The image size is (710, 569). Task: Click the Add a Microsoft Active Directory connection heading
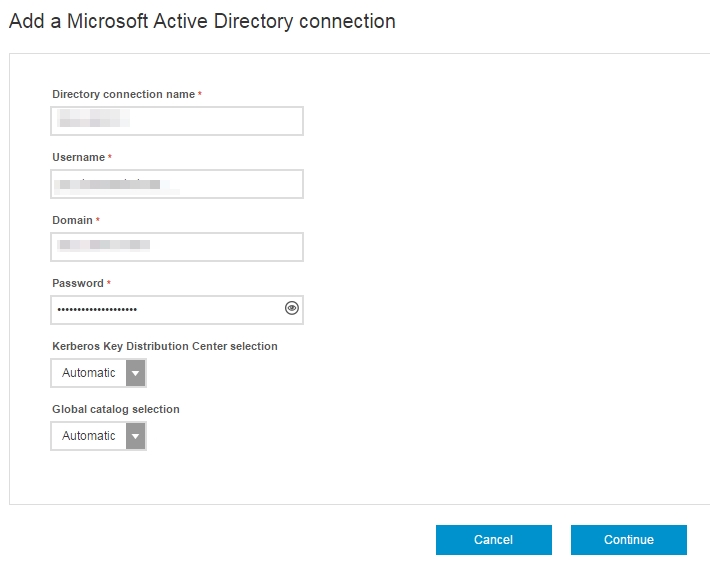(202, 21)
